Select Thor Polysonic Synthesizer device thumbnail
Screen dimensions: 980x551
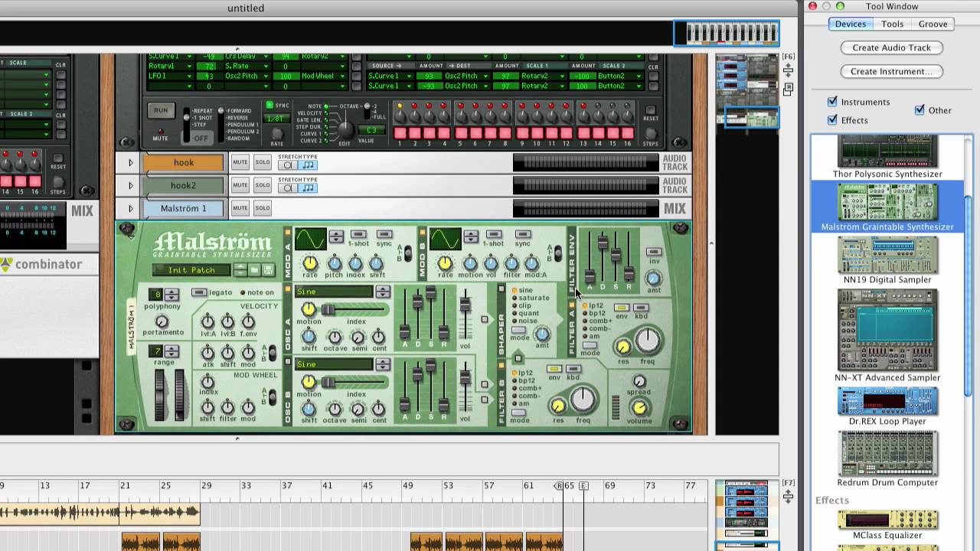(887, 152)
